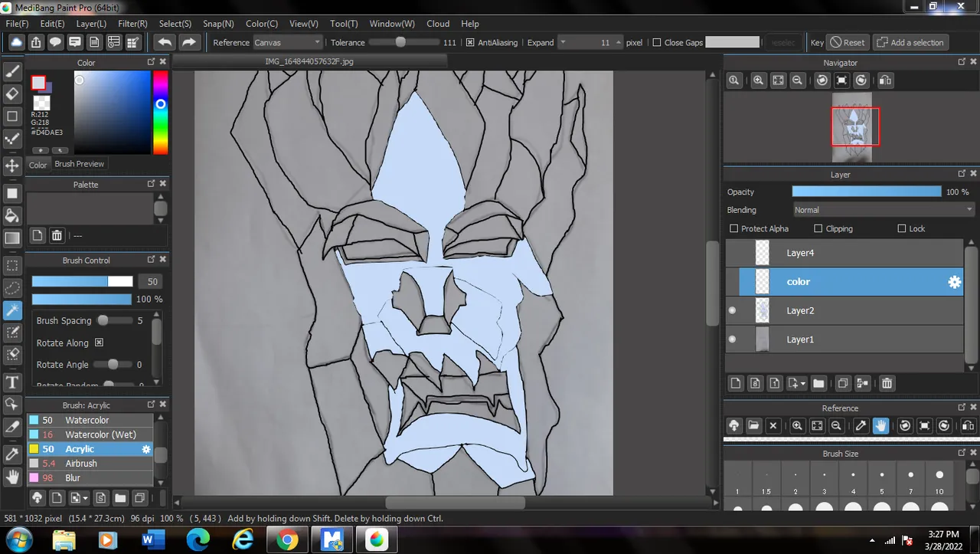980x554 pixels.
Task: Show Layer4 visibility toggle
Action: click(x=733, y=253)
